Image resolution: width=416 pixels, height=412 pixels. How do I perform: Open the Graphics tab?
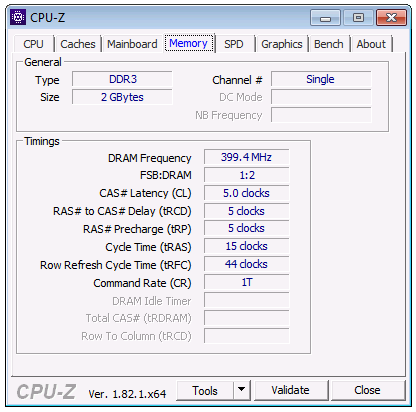point(282,44)
